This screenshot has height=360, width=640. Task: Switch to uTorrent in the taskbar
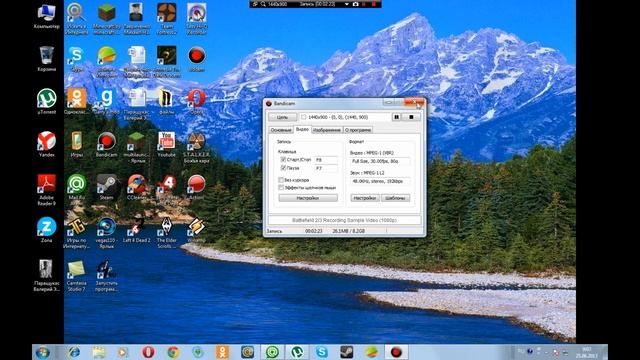(297, 352)
